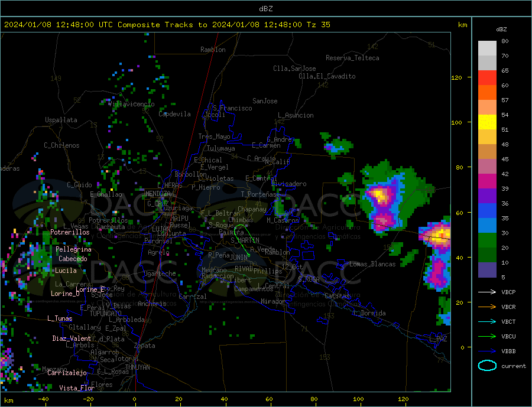Click the Reserva_Telteca label
532x407 pixels.
(x=352, y=58)
